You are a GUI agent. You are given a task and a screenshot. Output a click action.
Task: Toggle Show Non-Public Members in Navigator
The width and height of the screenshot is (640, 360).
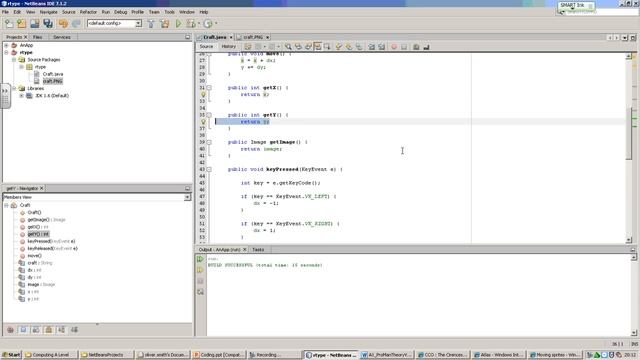pos(49,330)
